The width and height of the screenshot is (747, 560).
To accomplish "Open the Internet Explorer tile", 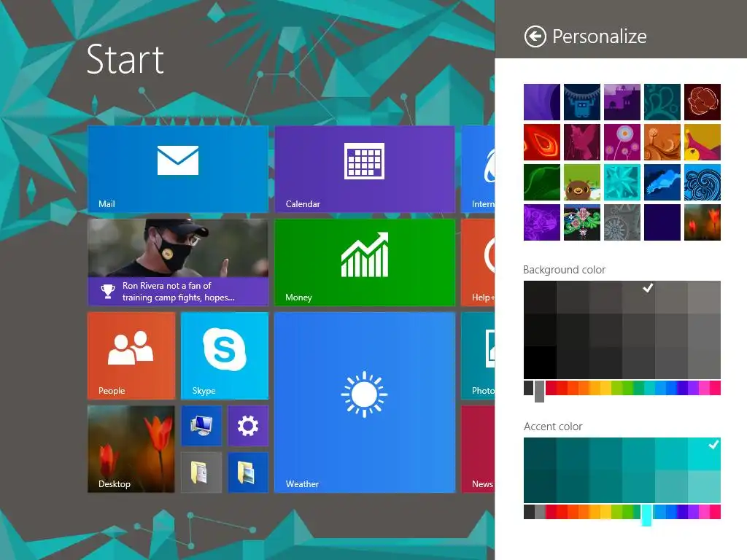I will [x=478, y=169].
